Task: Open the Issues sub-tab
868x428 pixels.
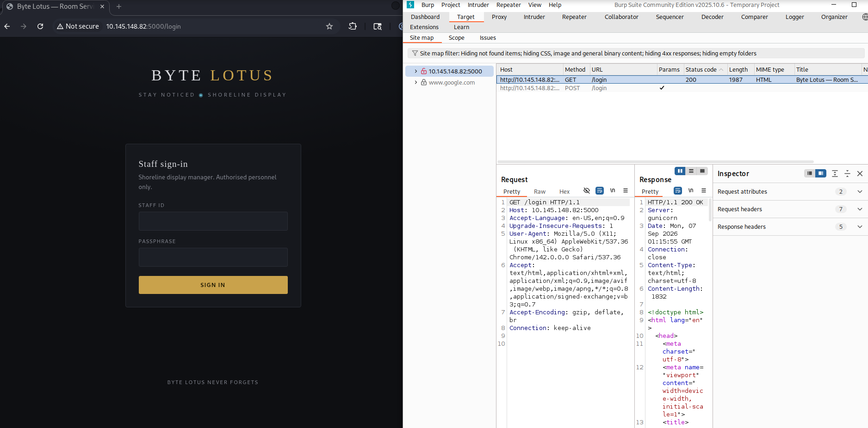Action: click(x=488, y=38)
